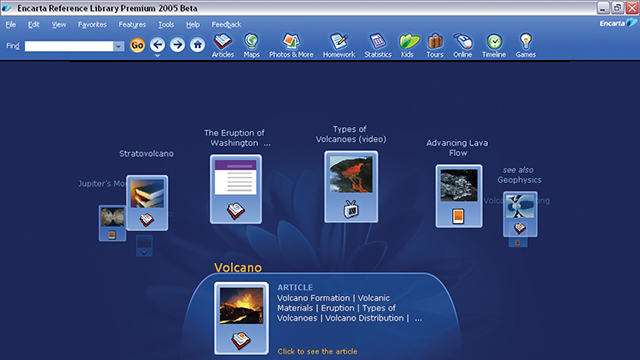The height and width of the screenshot is (360, 640).
Task: Click the ARTICLE heading in Volcano panel
Action: click(x=295, y=287)
